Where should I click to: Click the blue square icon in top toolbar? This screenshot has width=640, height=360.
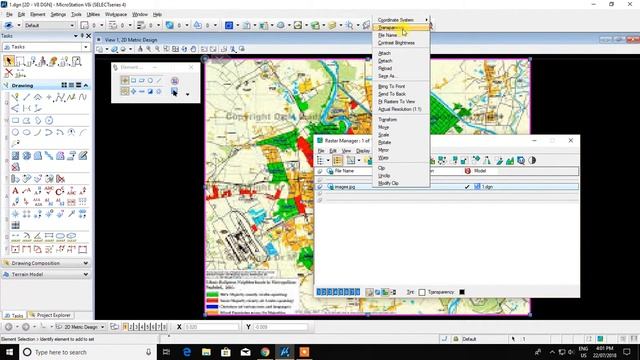tap(229, 25)
